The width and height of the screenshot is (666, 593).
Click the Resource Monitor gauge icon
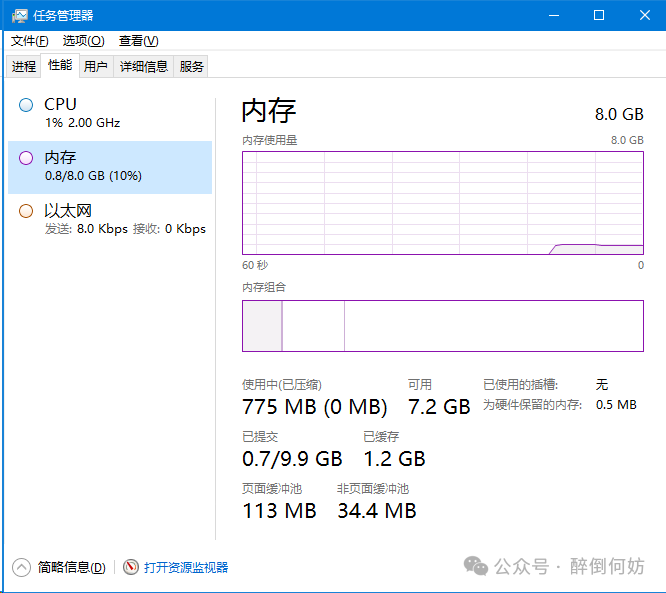(131, 567)
